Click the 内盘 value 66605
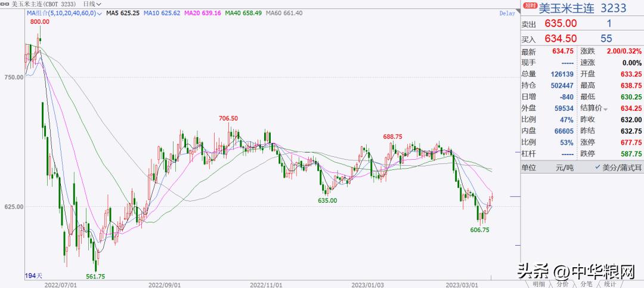The image size is (644, 288). (563, 131)
